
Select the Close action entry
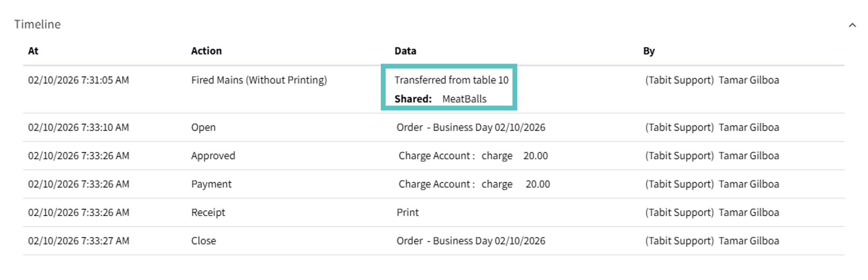tap(204, 241)
